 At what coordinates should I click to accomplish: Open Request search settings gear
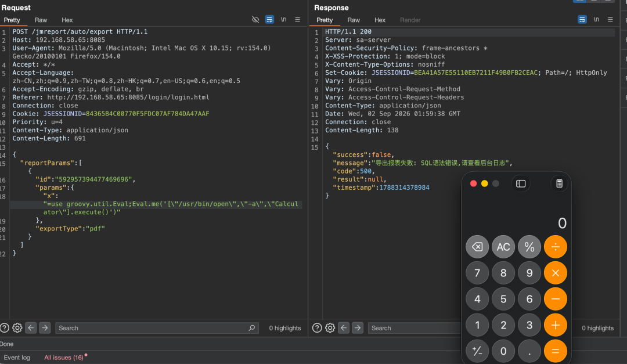coord(17,328)
